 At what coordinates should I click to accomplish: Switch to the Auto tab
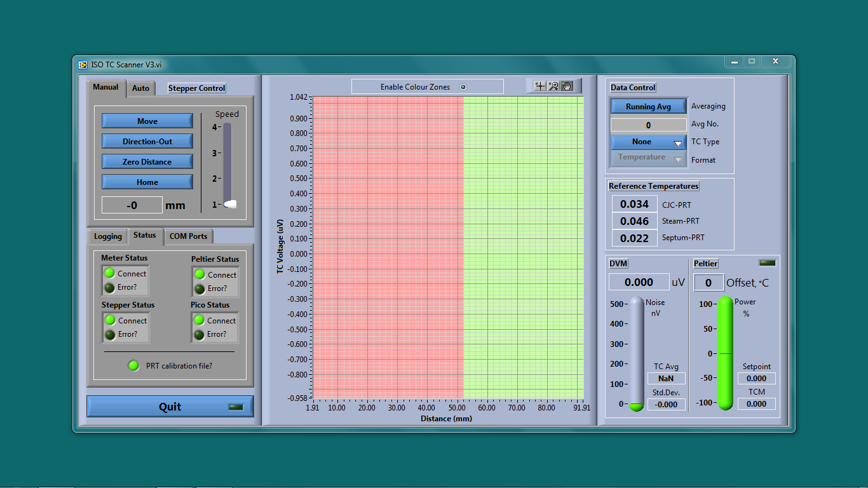(x=140, y=88)
